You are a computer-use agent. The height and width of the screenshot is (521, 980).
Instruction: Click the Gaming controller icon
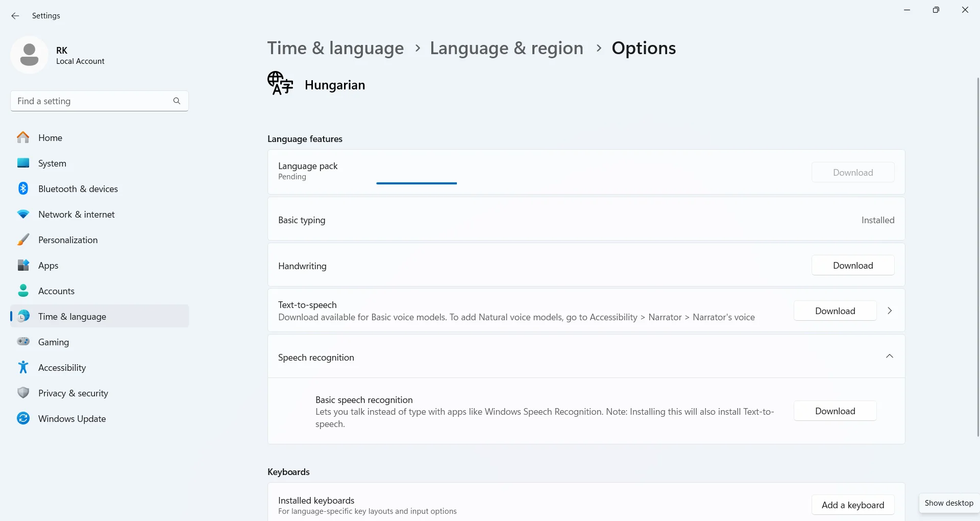23,342
